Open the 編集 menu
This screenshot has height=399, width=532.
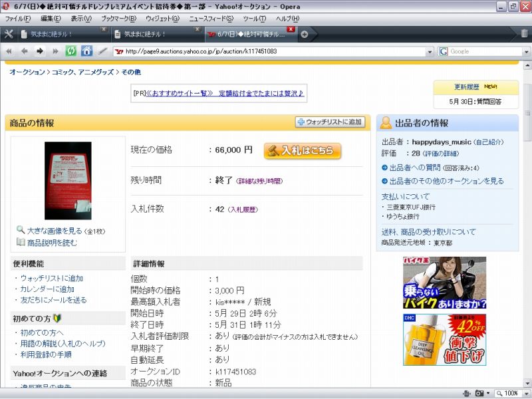tap(51, 19)
